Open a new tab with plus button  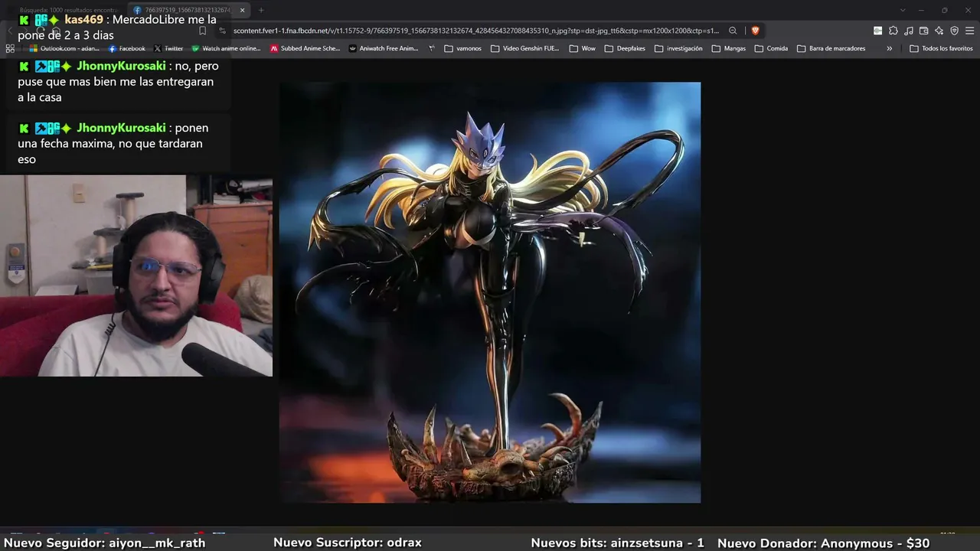click(x=261, y=10)
